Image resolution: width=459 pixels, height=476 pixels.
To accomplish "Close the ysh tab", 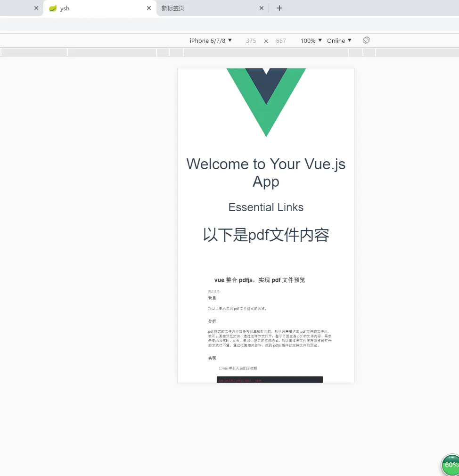I will click(x=149, y=8).
